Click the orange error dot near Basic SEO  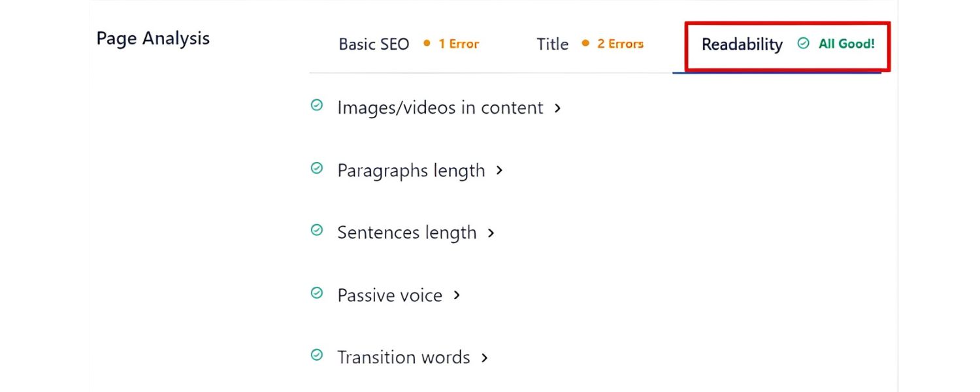(426, 44)
